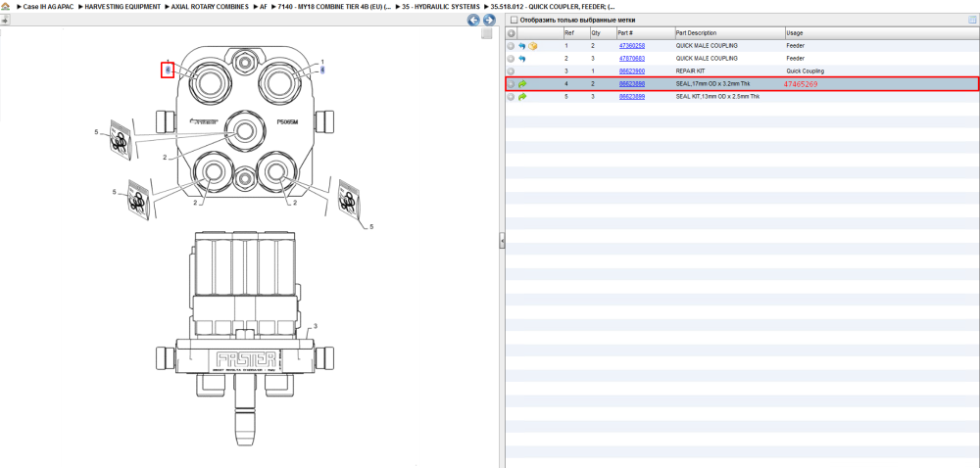Click callout 3 on the lower diagram
The width and height of the screenshot is (980, 468).
[316, 326]
